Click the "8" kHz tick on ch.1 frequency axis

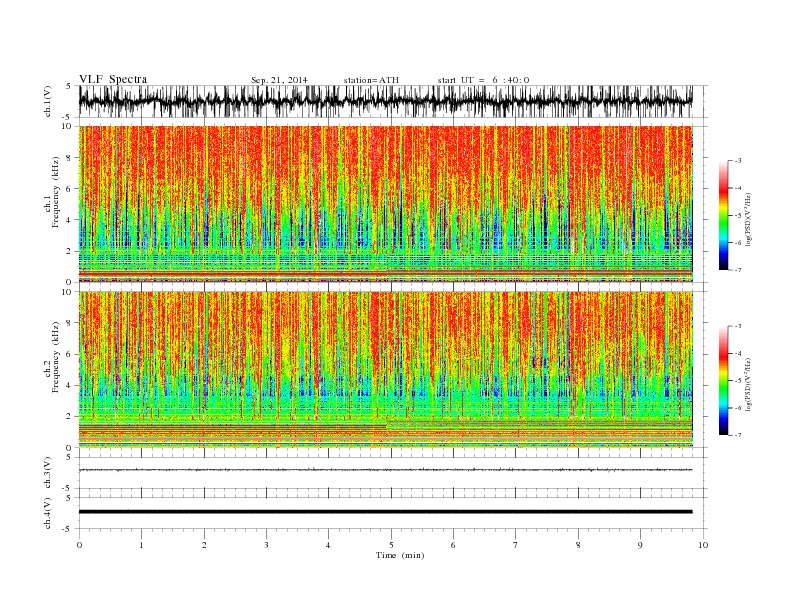pyautogui.click(x=69, y=158)
